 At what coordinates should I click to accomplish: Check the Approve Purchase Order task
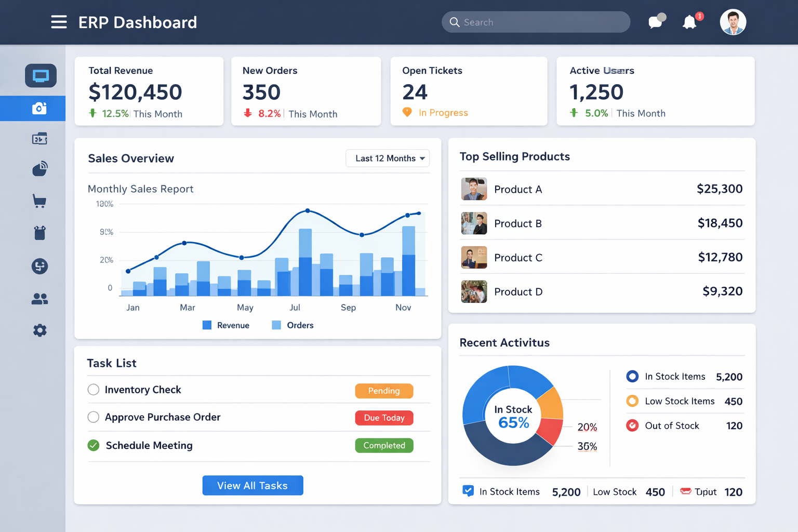coord(94,417)
